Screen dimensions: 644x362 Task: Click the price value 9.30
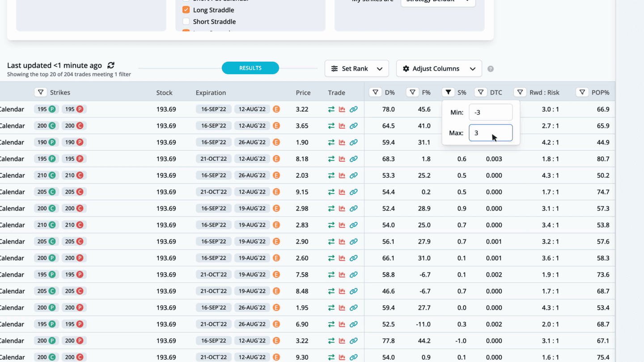coord(302,358)
